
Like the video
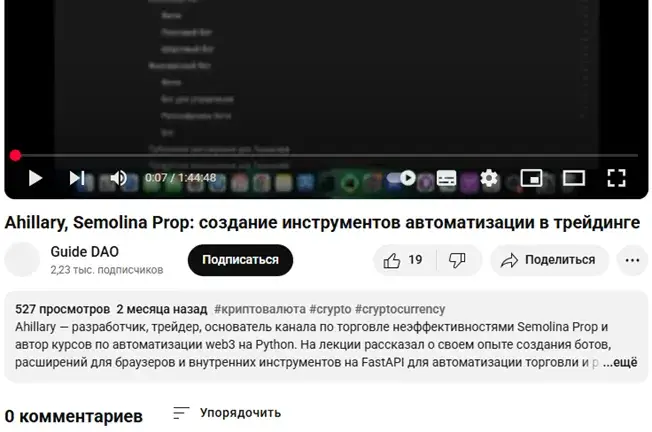[x=403, y=260]
